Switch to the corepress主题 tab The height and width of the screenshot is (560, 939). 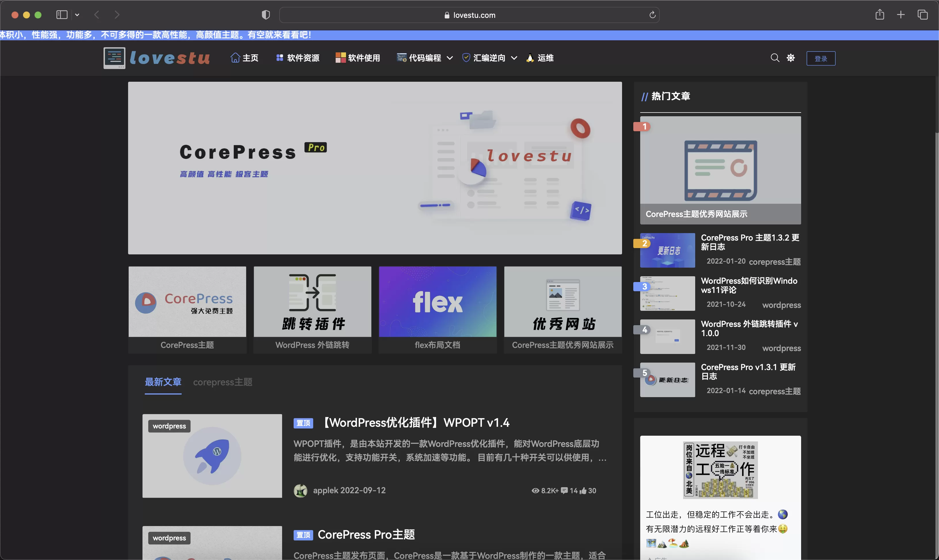pos(223,382)
